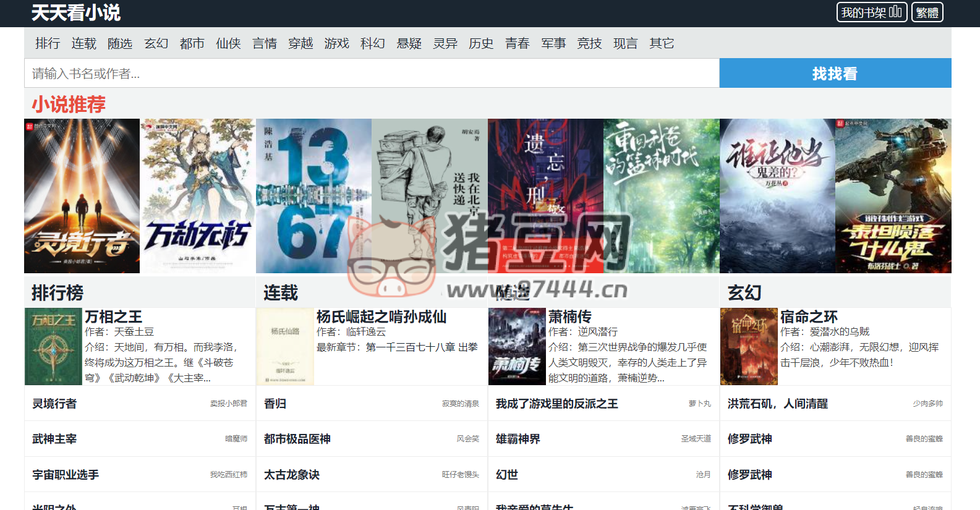This screenshot has height=510, width=980.
Task: Click author 圣城天道
Action: (696, 439)
